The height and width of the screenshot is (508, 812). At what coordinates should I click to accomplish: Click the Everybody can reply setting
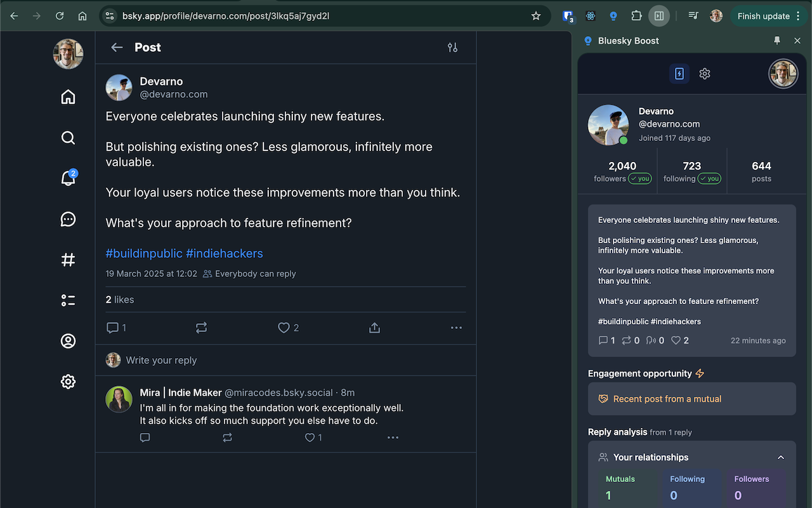pos(249,274)
